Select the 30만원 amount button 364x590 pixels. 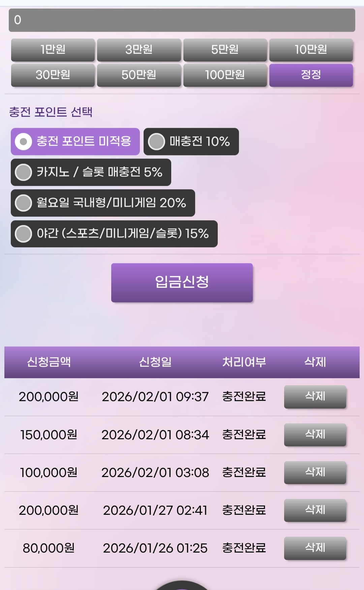53,75
